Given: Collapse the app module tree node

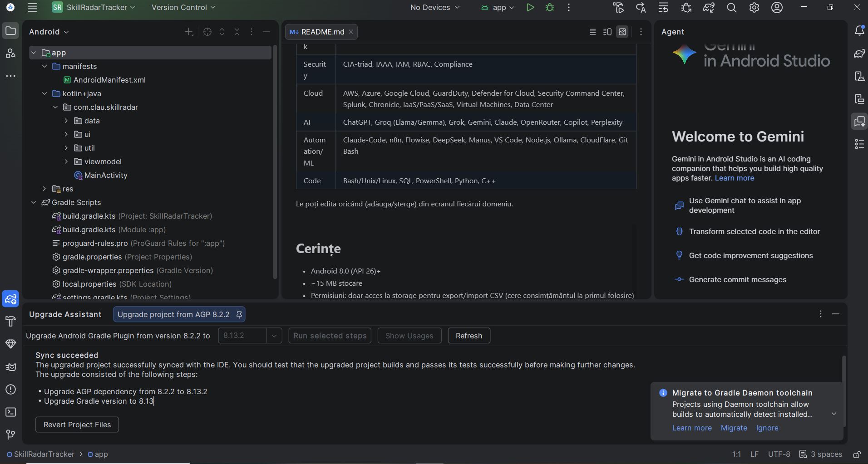Looking at the screenshot, I should coord(34,53).
